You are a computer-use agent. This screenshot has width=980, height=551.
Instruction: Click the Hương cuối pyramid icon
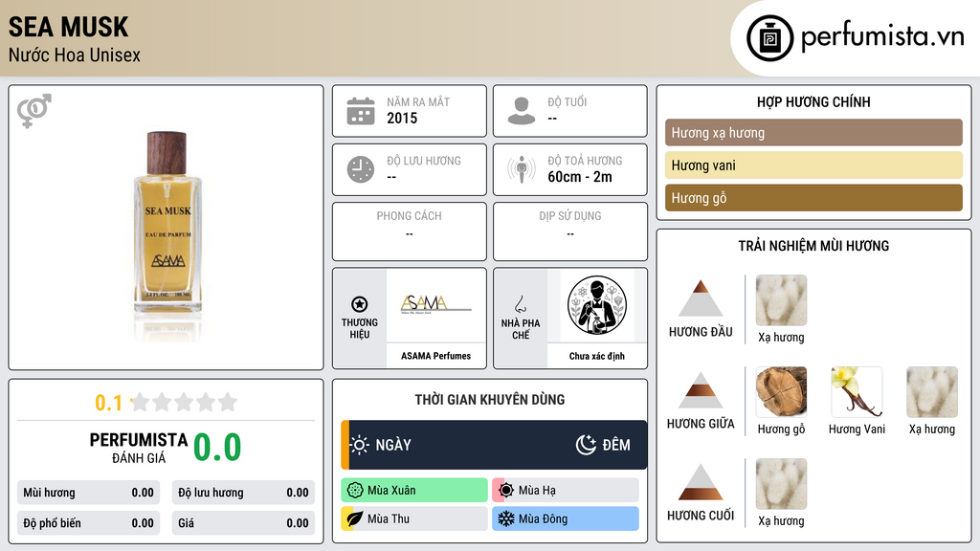tap(701, 482)
